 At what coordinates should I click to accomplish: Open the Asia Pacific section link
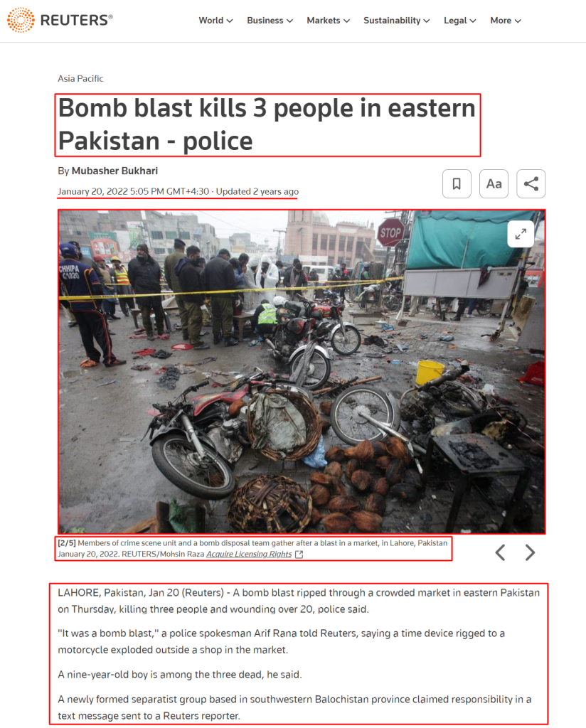80,78
